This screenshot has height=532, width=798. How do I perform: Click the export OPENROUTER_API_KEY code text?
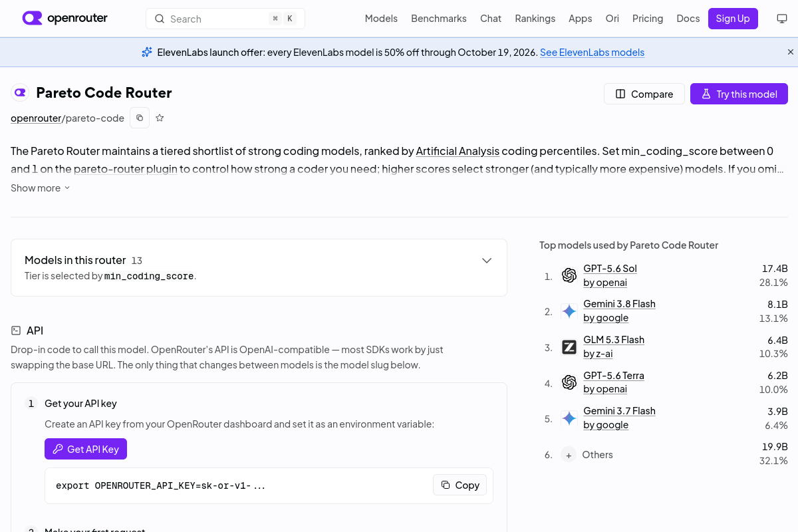click(x=160, y=485)
